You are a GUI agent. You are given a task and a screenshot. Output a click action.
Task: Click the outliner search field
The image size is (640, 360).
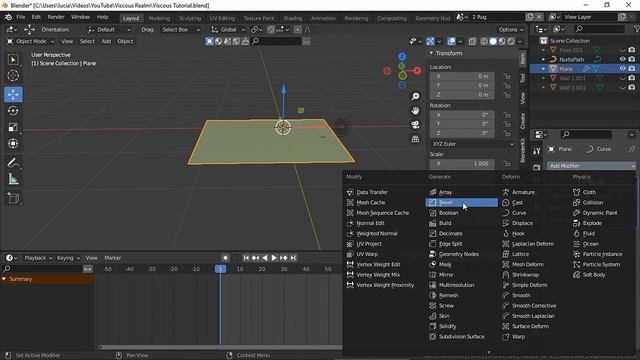pyautogui.click(x=599, y=29)
